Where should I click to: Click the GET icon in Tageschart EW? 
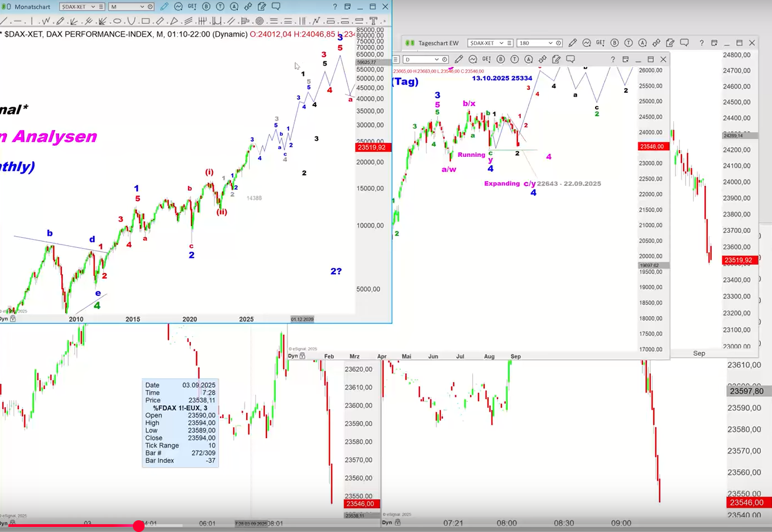pyautogui.click(x=600, y=43)
